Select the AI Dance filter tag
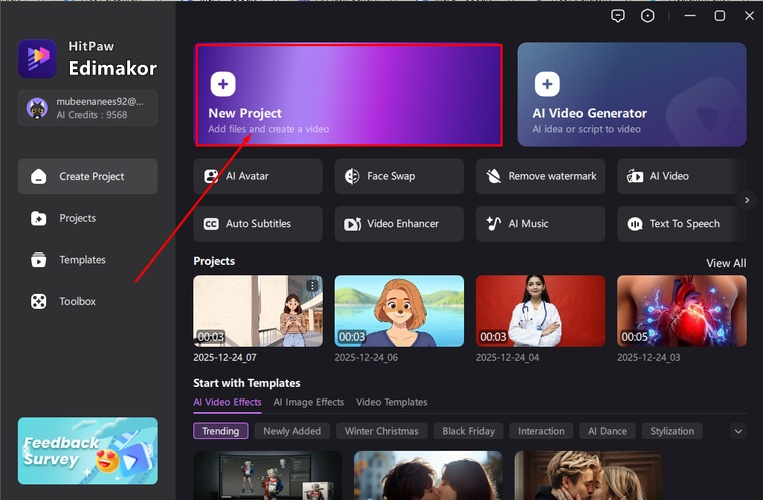 606,431
